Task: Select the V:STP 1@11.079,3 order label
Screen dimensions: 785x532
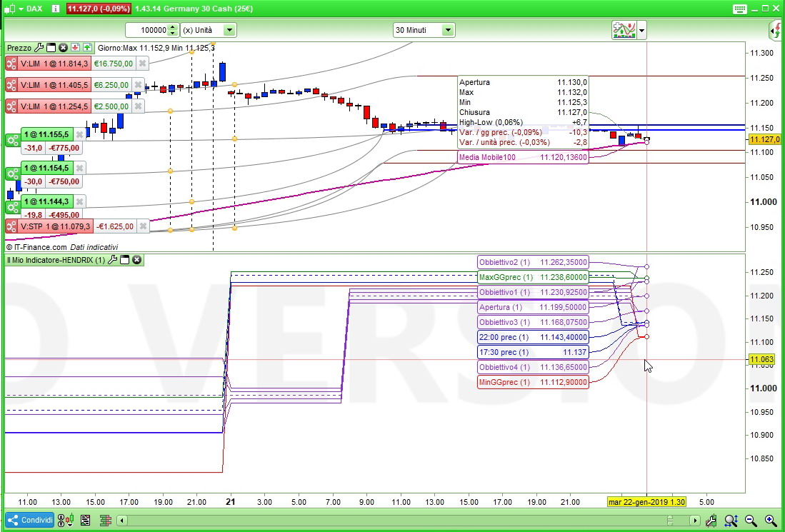Action: point(56,226)
